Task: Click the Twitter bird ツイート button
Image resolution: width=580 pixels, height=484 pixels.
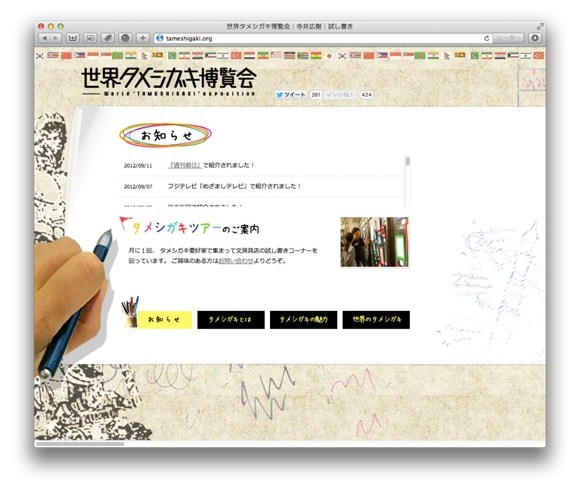Action: click(291, 95)
